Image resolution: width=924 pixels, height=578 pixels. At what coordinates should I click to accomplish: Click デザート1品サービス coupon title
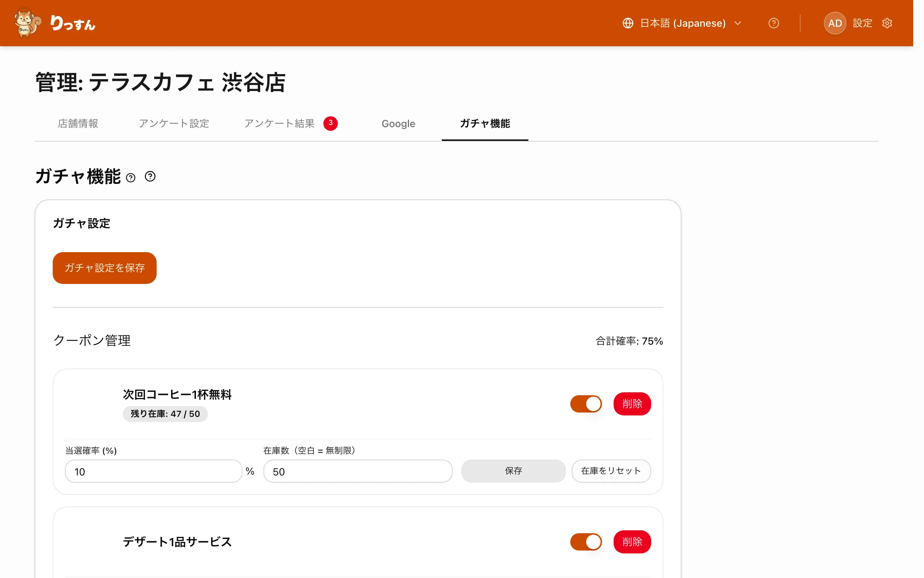pyautogui.click(x=177, y=542)
